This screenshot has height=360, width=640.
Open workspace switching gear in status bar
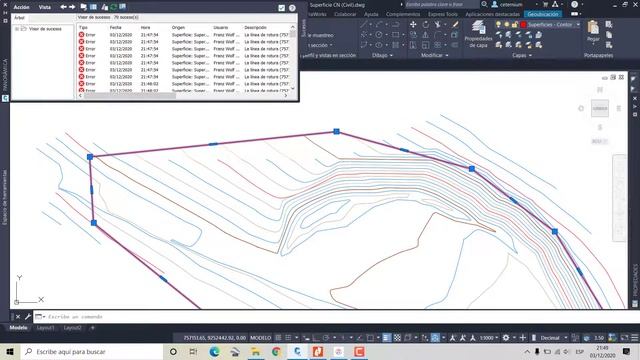pyautogui.click(x=506, y=338)
